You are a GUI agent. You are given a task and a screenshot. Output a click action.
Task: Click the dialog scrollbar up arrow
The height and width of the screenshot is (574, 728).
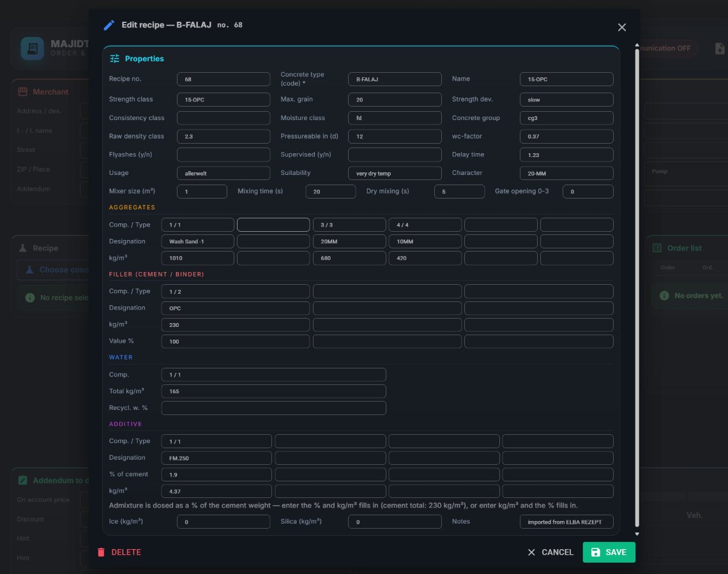[637, 45]
